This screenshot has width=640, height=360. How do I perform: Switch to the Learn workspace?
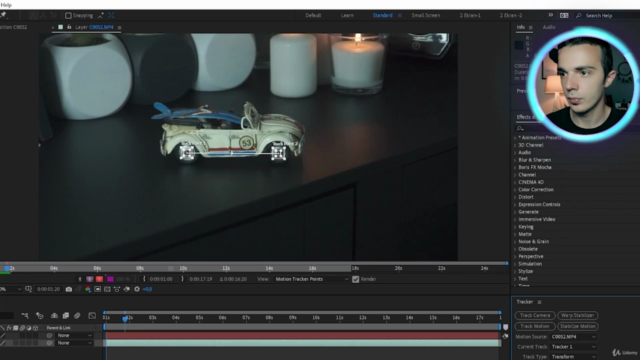[347, 16]
